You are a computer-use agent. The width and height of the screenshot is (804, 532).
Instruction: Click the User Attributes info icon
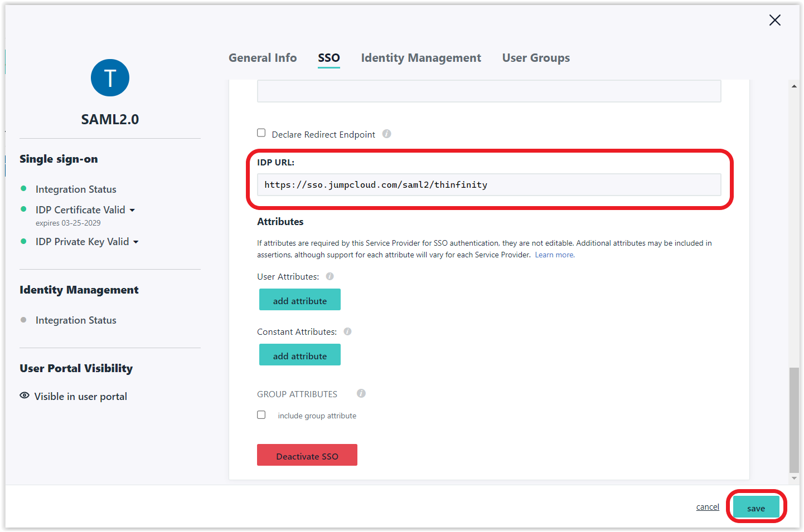[x=330, y=276]
